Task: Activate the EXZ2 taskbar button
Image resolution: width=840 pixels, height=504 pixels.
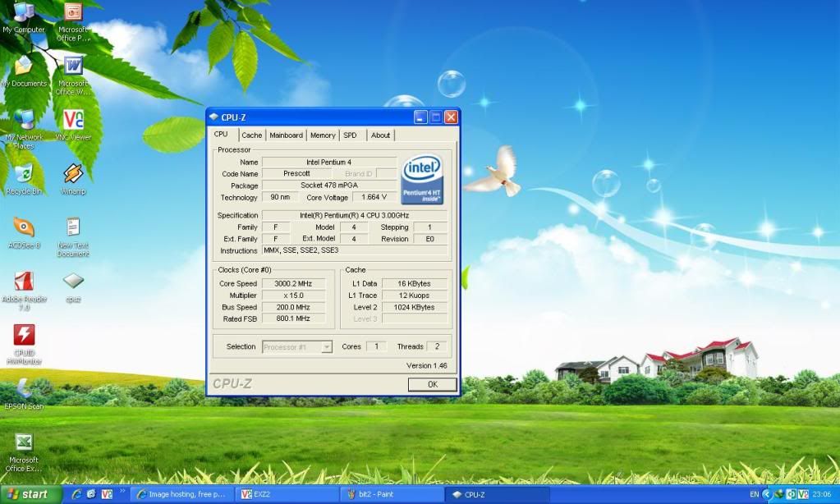Action: click(287, 494)
